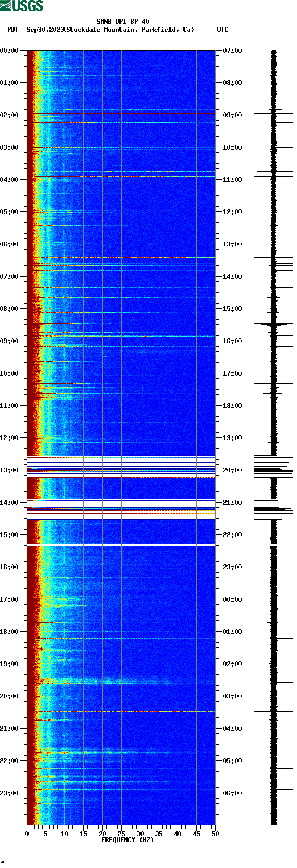Click the USGS logo
Screen dimensions: 297x868
click(22, 6)
